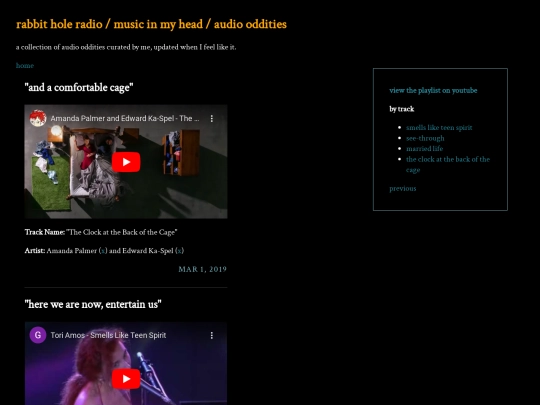Click the Track Name text line

(101, 232)
